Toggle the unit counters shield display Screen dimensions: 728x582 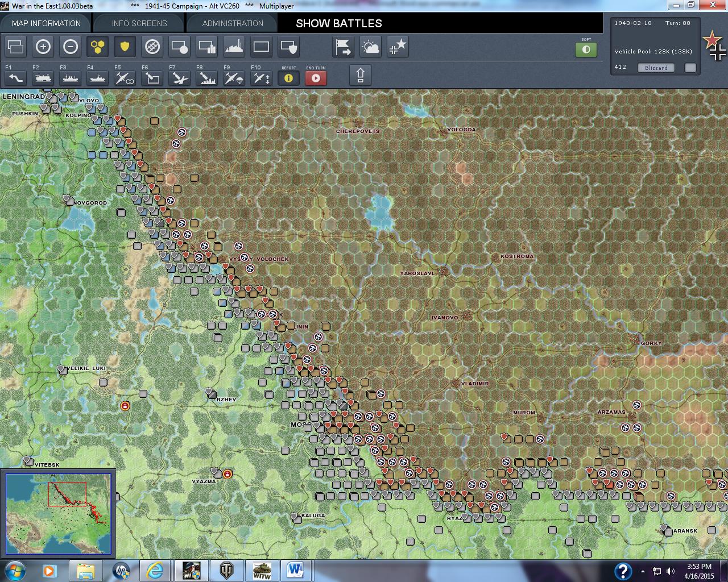click(125, 47)
